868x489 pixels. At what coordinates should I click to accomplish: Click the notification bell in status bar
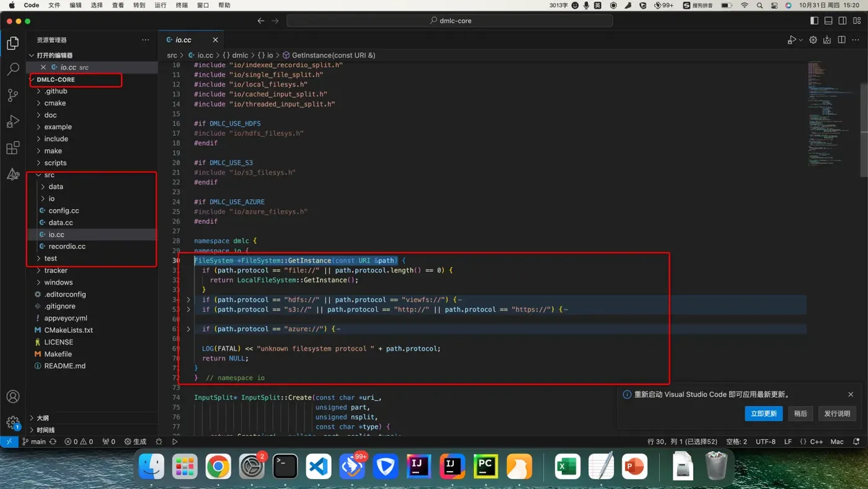point(857,442)
